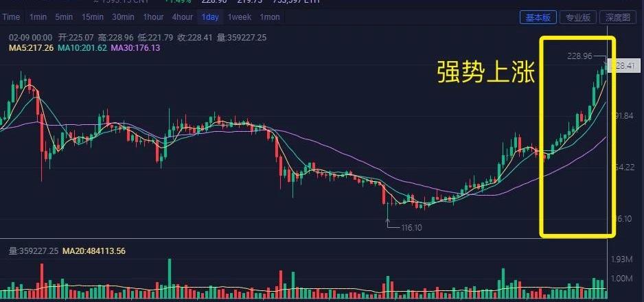Click the MA5 indicator label
Screen dimensions: 644x302
click(x=31, y=48)
